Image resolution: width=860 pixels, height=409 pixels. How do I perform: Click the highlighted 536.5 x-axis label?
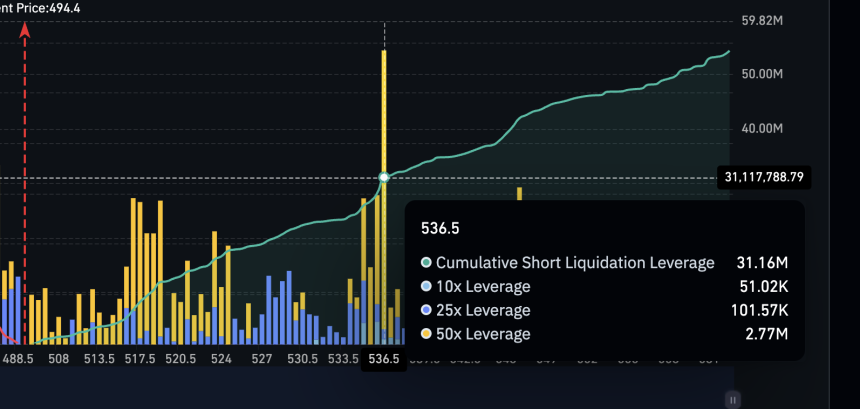pyautogui.click(x=384, y=358)
